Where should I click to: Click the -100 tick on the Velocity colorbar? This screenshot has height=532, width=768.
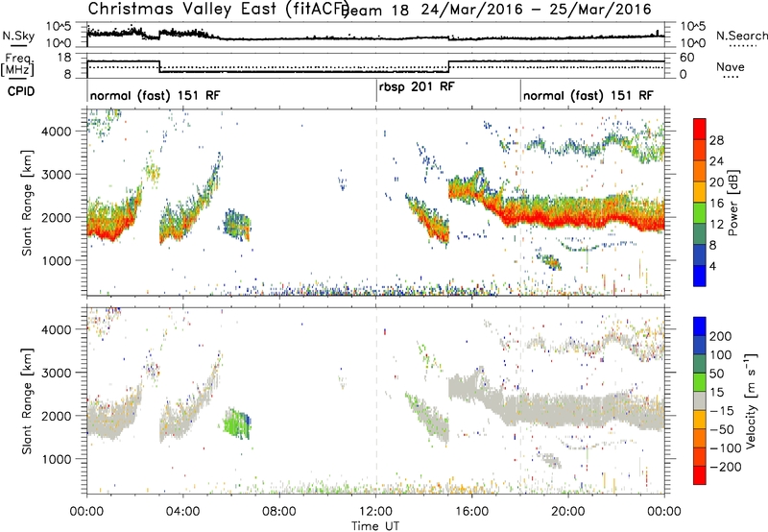point(726,448)
